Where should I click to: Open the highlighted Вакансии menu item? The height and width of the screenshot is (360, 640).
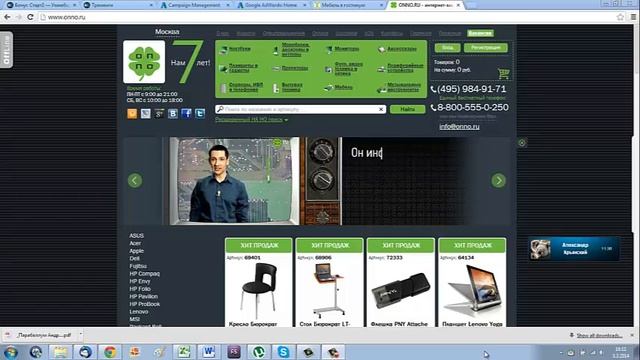(x=480, y=33)
